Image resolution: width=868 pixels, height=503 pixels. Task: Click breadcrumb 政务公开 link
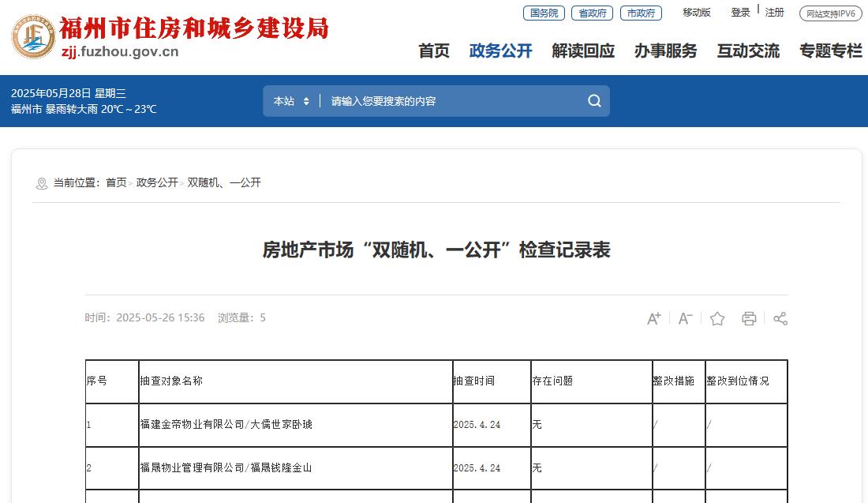157,183
